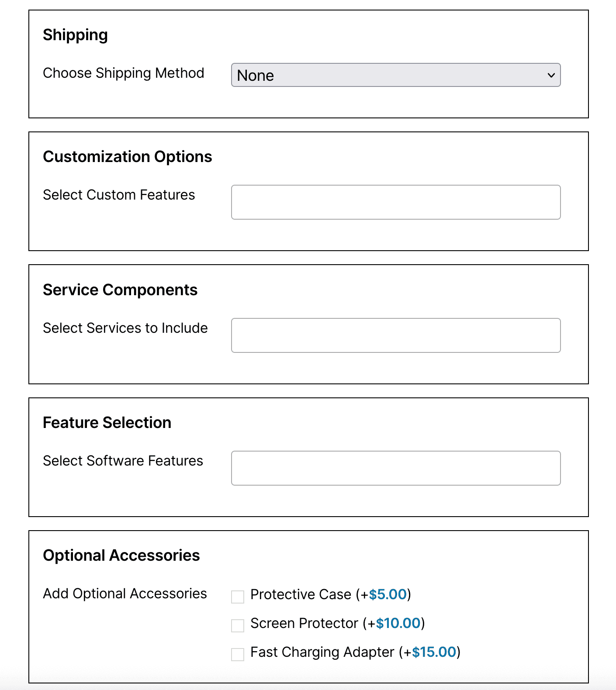Open the Choose Shipping Method dropdown
The height and width of the screenshot is (690, 616).
pyautogui.click(x=395, y=75)
